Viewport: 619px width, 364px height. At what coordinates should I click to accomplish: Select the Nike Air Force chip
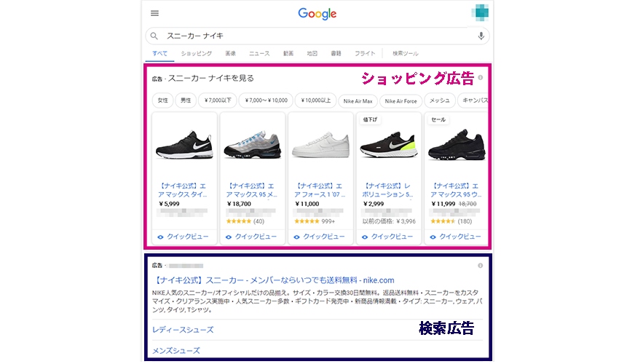(401, 101)
